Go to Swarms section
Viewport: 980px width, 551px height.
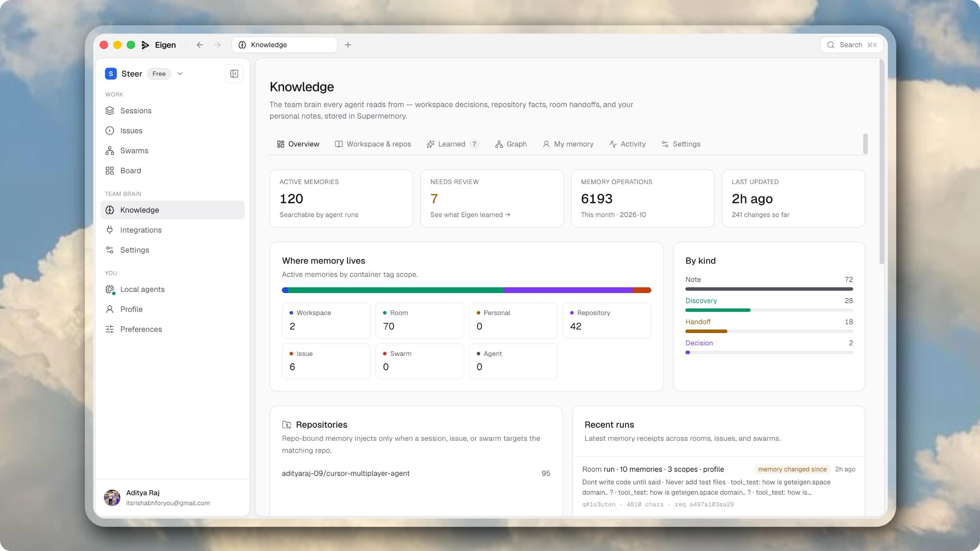point(172,151)
